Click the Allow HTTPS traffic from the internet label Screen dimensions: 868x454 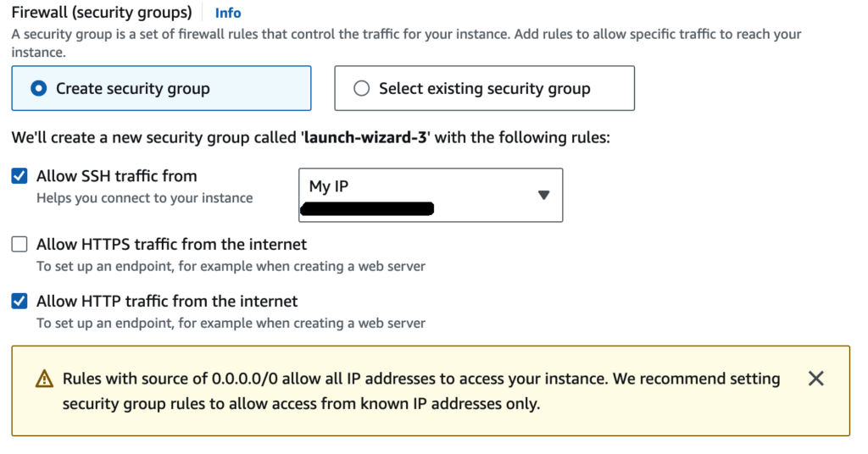coord(171,245)
